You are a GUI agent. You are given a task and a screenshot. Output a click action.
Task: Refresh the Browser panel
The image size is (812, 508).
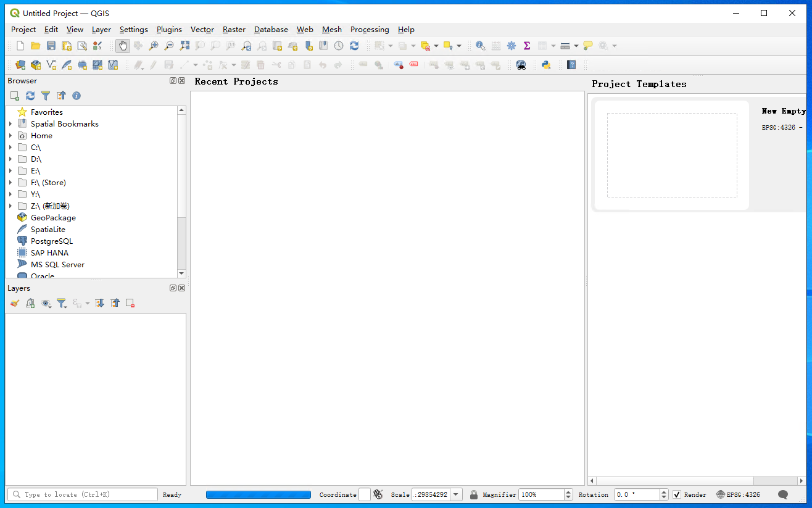(x=30, y=96)
